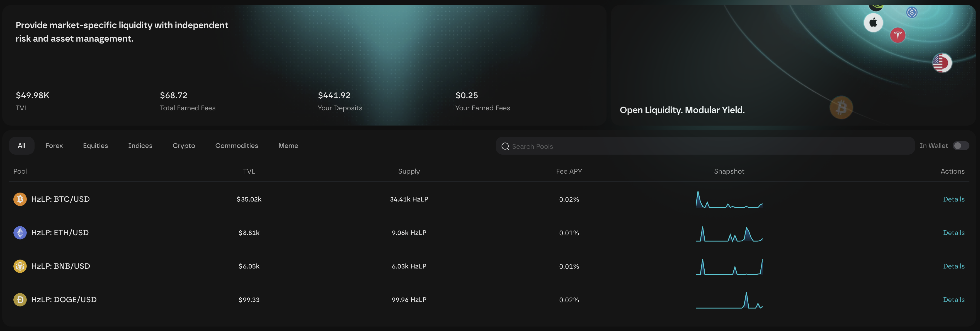Open Details for the DOGE/USD pool

coord(953,300)
